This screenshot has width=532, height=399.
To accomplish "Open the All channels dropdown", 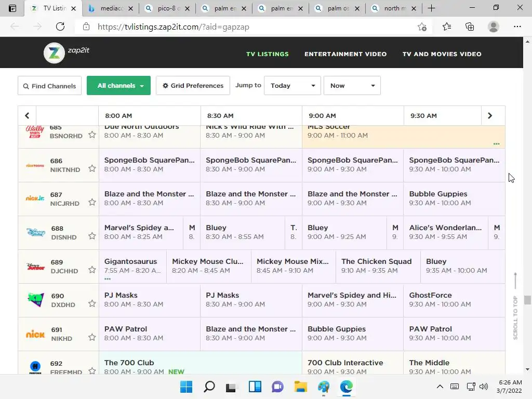I will point(119,86).
